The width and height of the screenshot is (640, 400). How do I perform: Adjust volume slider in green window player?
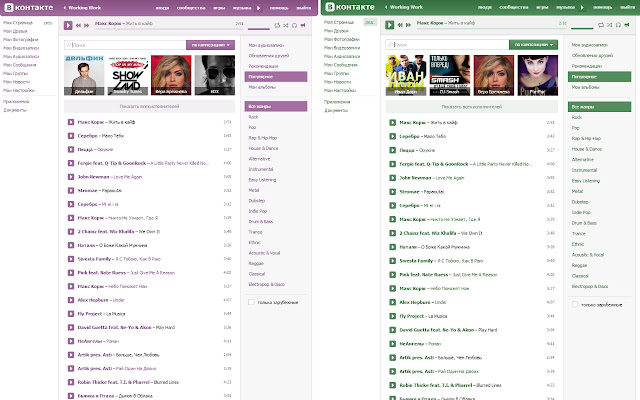point(582,29)
